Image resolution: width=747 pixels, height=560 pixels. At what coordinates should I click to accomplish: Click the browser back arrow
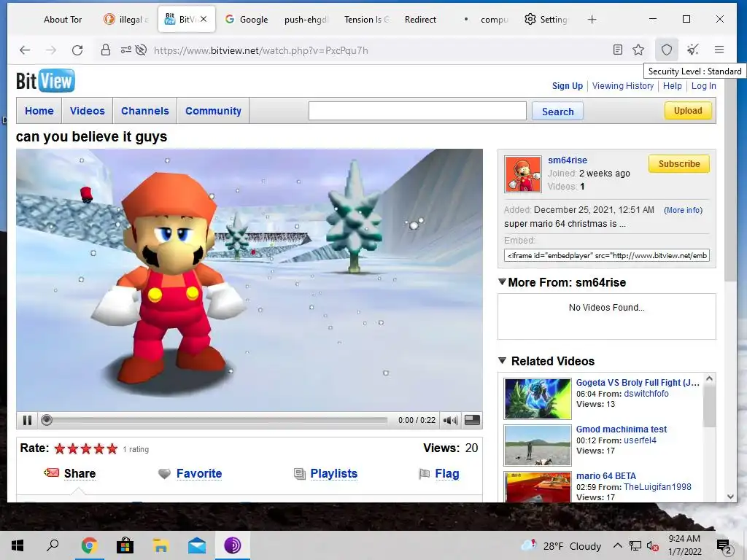[25, 50]
